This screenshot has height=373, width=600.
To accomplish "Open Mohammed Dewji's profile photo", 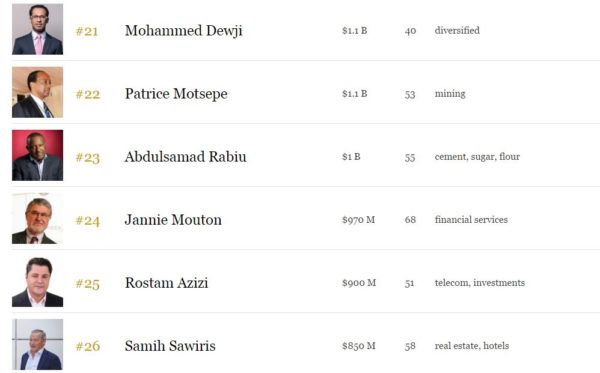I will (x=38, y=29).
